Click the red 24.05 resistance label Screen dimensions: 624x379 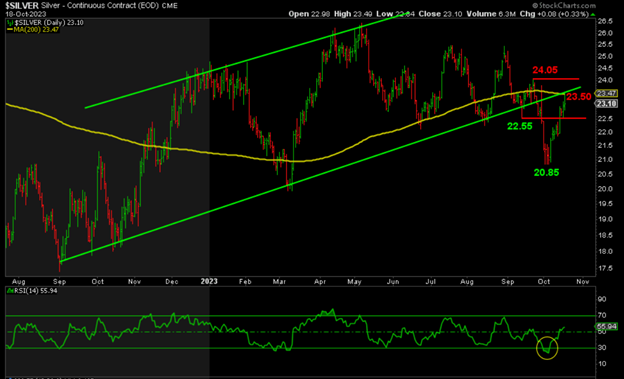click(x=545, y=70)
